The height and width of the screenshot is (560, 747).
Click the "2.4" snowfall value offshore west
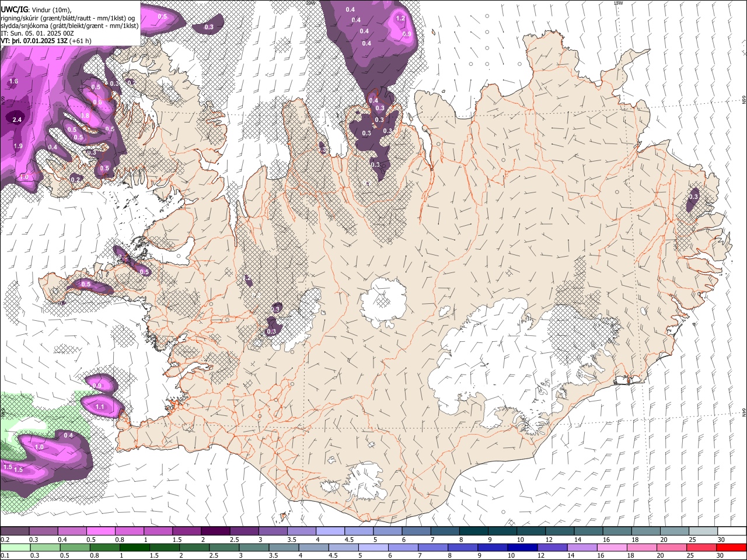(x=17, y=120)
